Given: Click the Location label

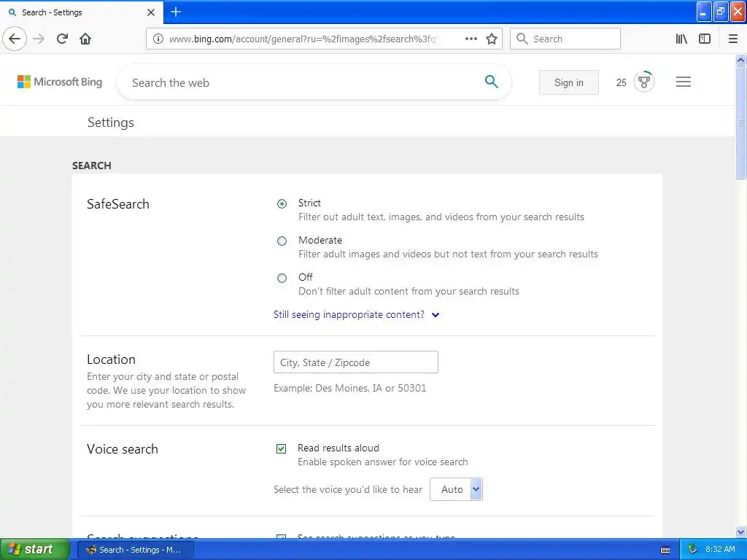Looking at the screenshot, I should coord(111,359).
